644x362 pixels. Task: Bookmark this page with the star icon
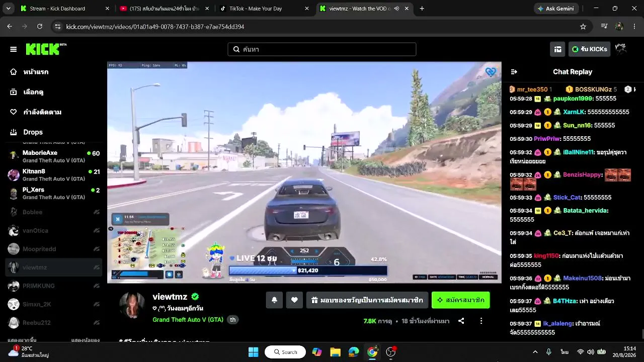coord(583,27)
